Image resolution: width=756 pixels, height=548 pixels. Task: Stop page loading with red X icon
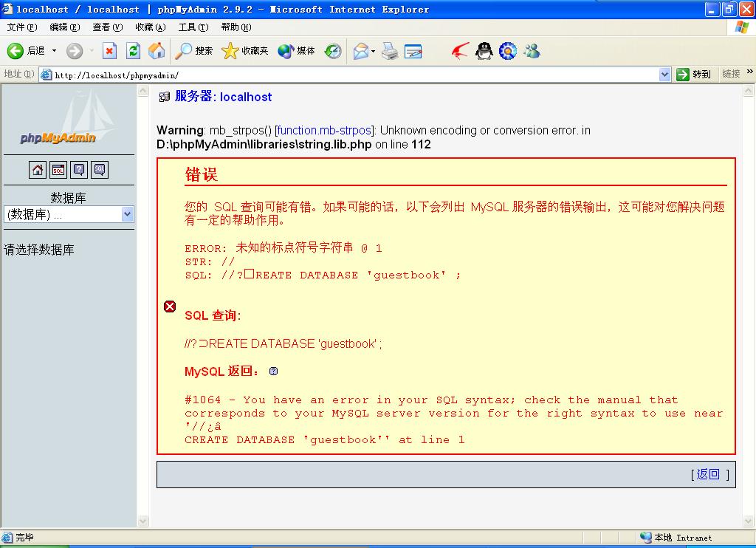tap(109, 51)
